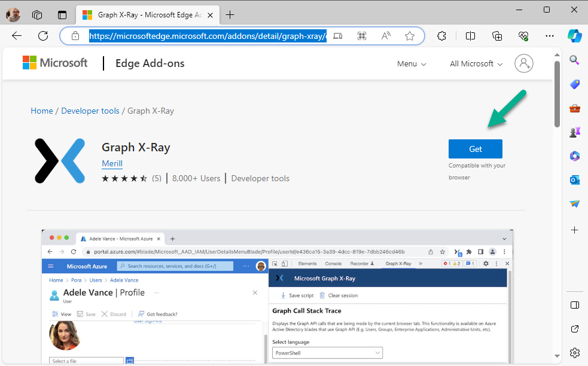Viewport: 588px width, 366px height.
Task: Open sidebar Tools briefcase icon
Action: coord(574,108)
